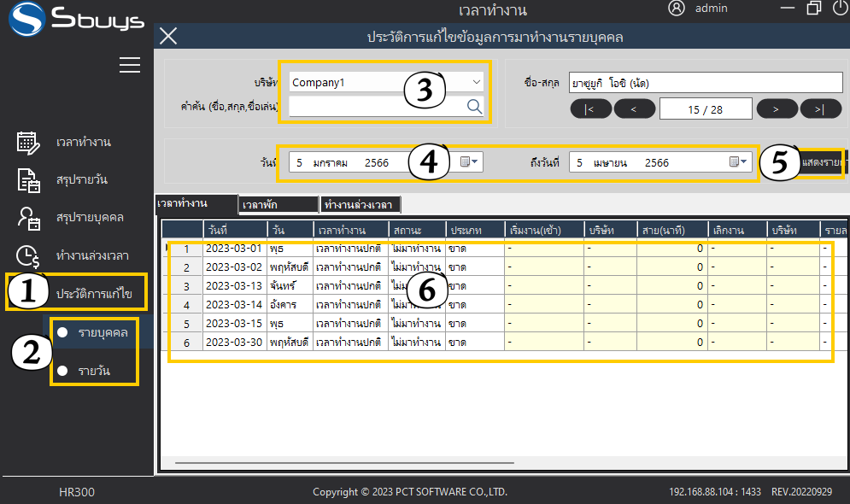Click the admin user profile icon

pyautogui.click(x=677, y=9)
